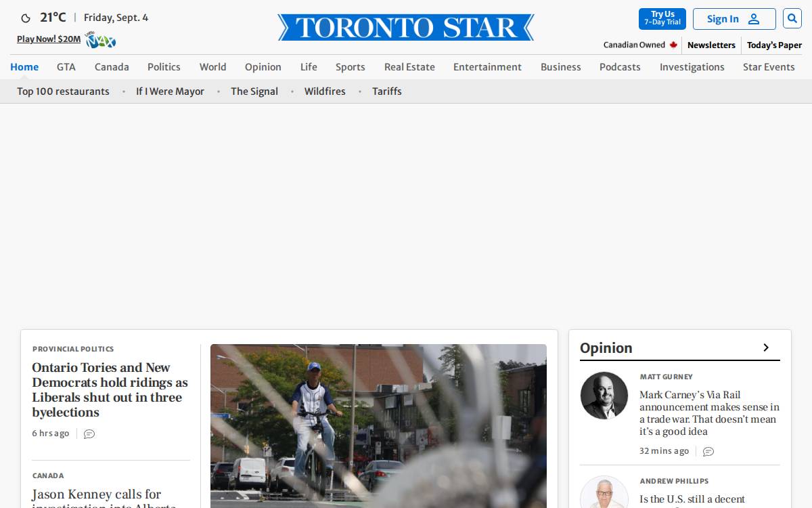Go to the Canada section
Viewport: 812px width, 508px height.
coord(112,67)
